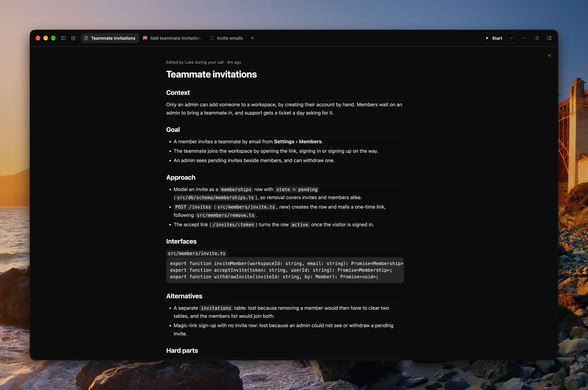The width and height of the screenshot is (588, 390).
Task: Click the orange icon on Add teammate invitation tab
Action: coord(145,38)
